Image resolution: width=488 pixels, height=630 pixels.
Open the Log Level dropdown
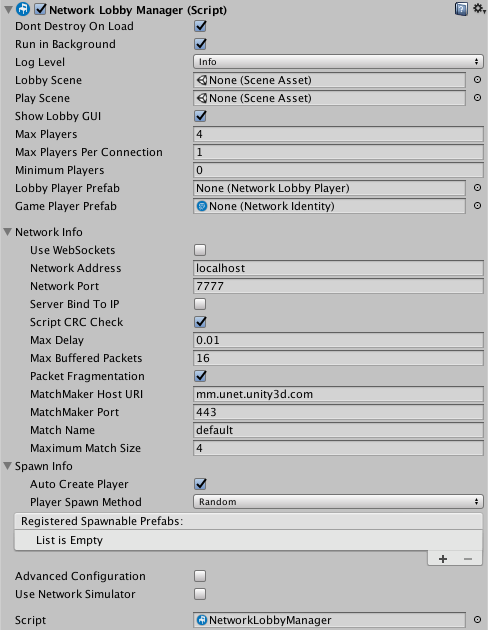coord(338,62)
